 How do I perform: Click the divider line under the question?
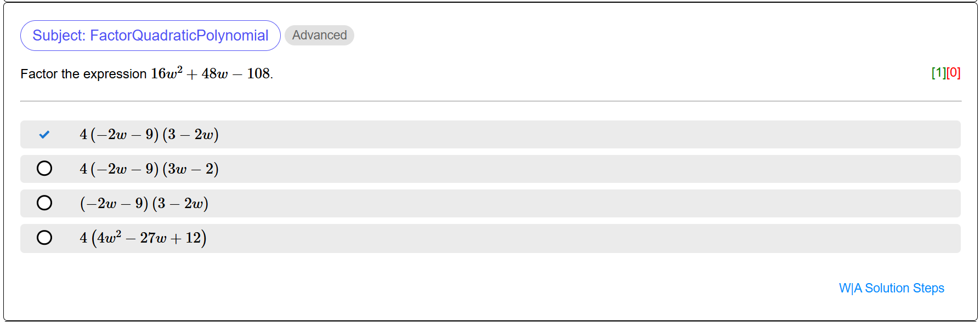pos(490,101)
